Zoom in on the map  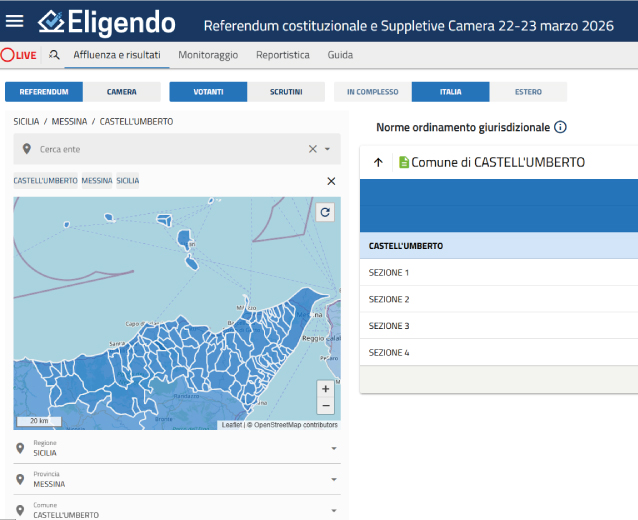(325, 388)
